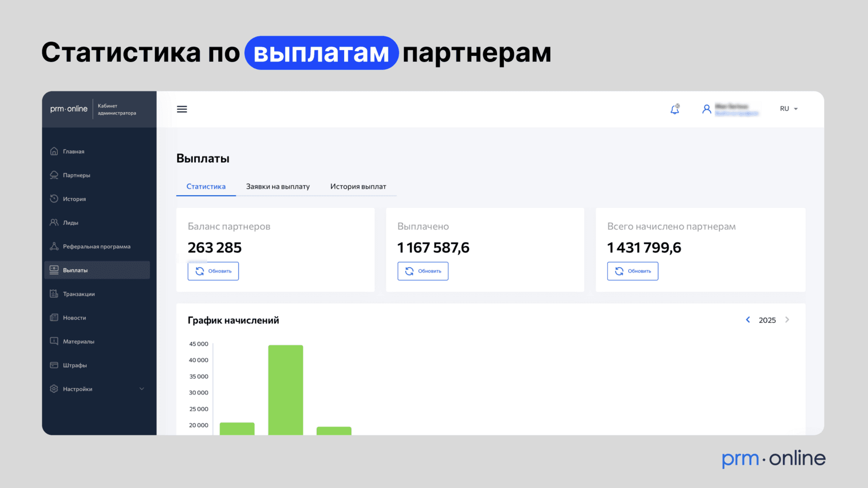Open Транзакции in the sidebar
868x488 pixels.
[x=79, y=294]
